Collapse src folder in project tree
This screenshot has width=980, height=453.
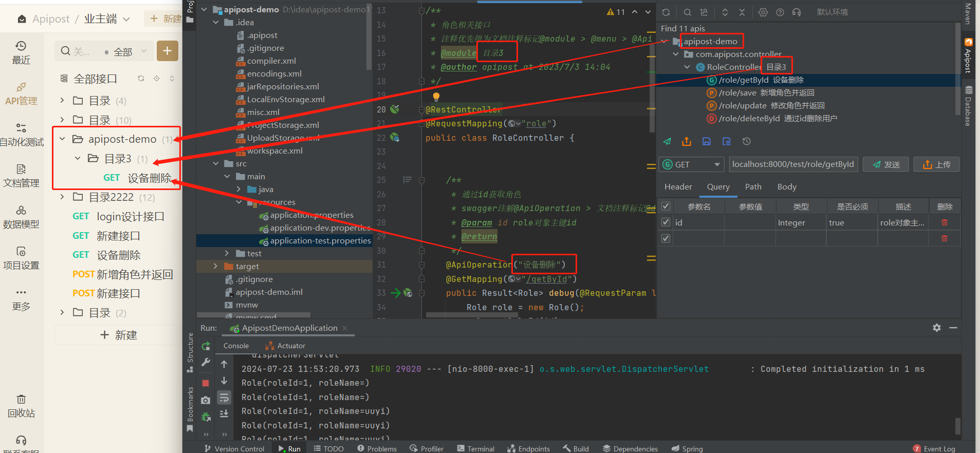point(216,163)
